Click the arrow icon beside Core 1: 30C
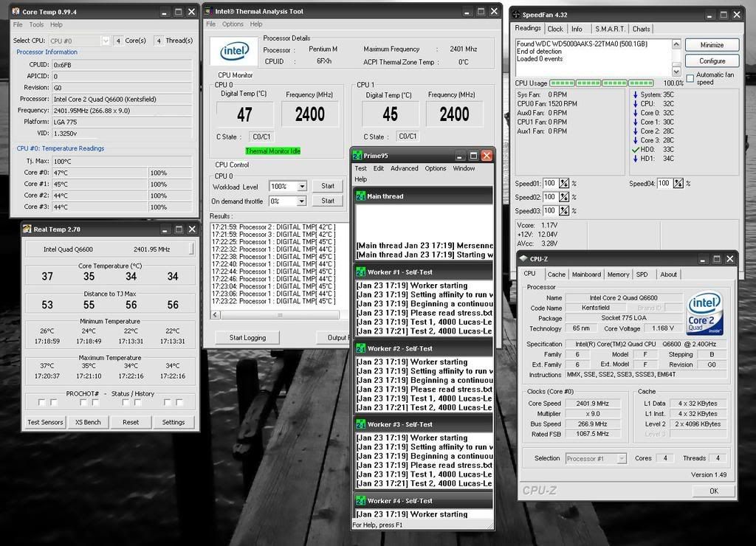 [x=636, y=122]
